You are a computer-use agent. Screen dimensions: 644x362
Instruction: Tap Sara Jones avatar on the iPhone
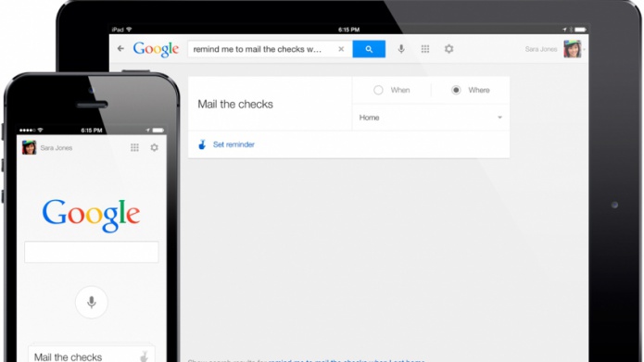point(29,147)
